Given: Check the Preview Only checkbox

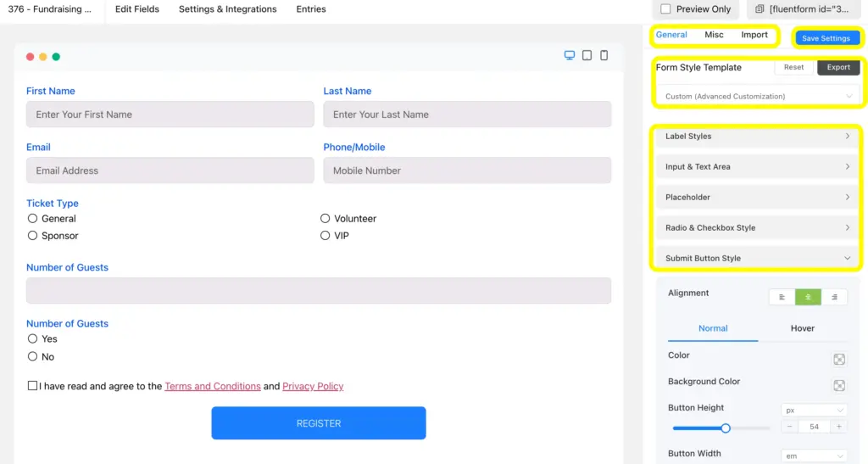Looking at the screenshot, I should (665, 8).
